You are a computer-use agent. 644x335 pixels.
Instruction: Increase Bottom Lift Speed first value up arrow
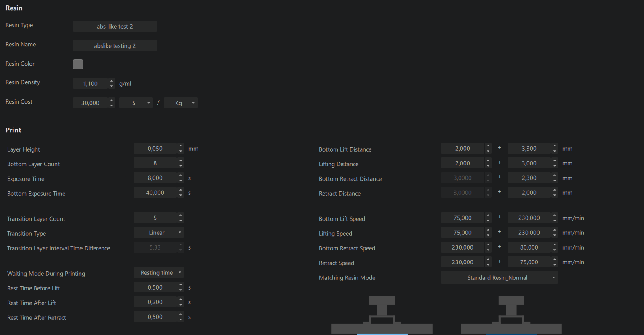click(x=488, y=215)
